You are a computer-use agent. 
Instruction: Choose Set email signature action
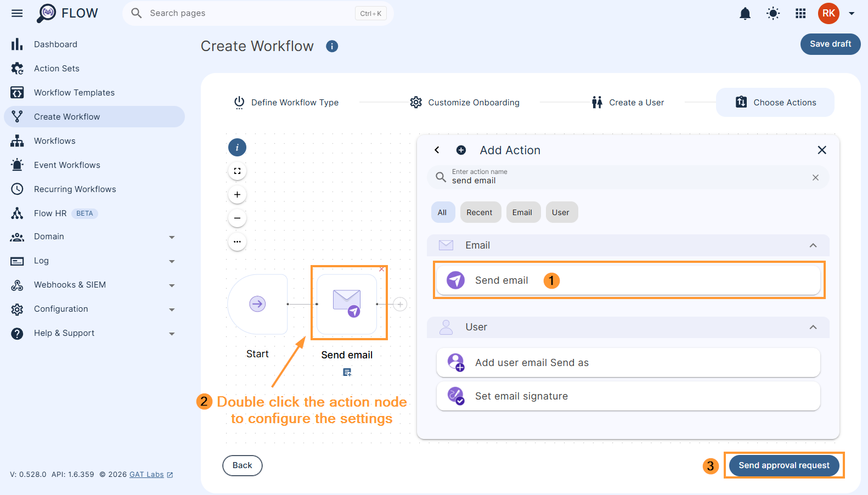tap(628, 396)
